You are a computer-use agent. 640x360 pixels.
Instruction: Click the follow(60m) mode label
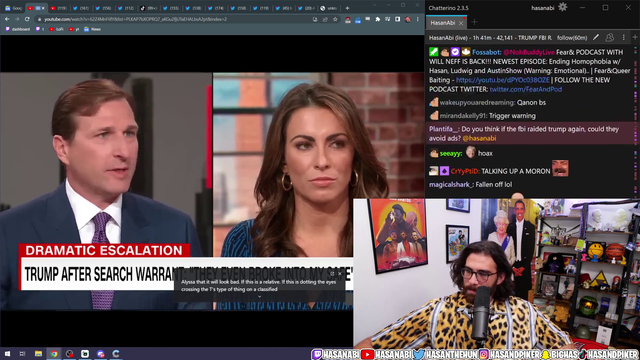click(x=572, y=38)
